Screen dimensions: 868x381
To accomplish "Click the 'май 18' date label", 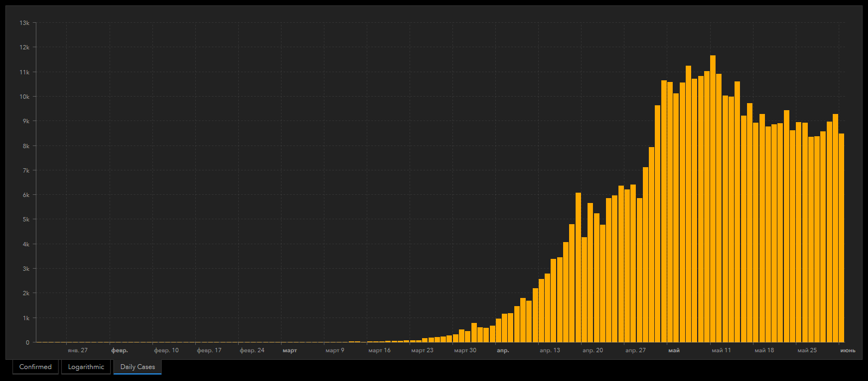I will point(764,350).
